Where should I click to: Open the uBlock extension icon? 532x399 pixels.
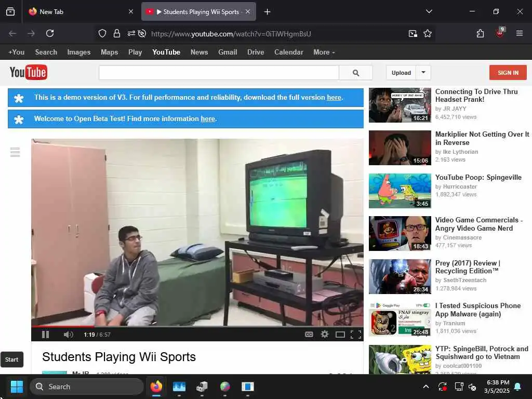pos(500,33)
